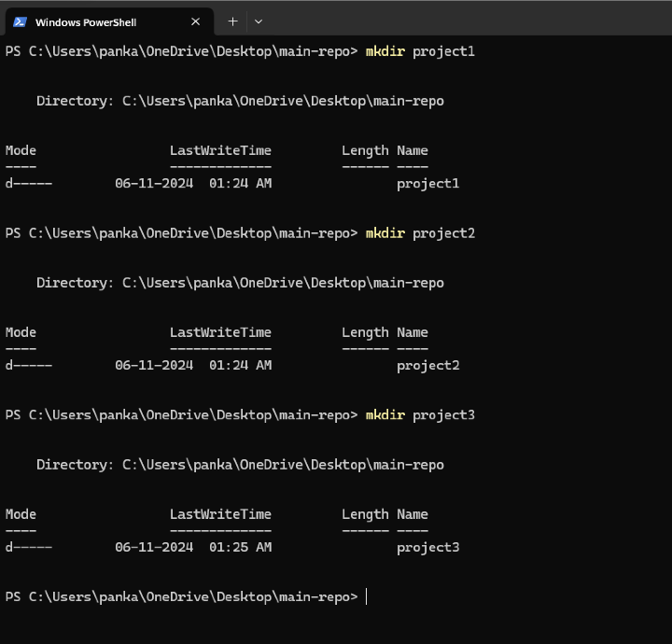Click the 'mkdir project2' command text
The width and height of the screenshot is (672, 644).
pos(420,233)
